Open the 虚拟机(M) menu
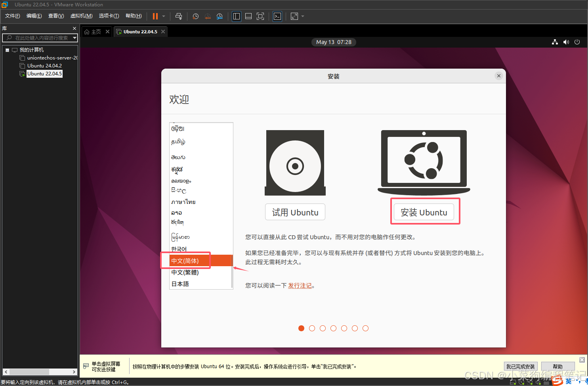Image resolution: width=588 pixels, height=386 pixels. point(81,16)
